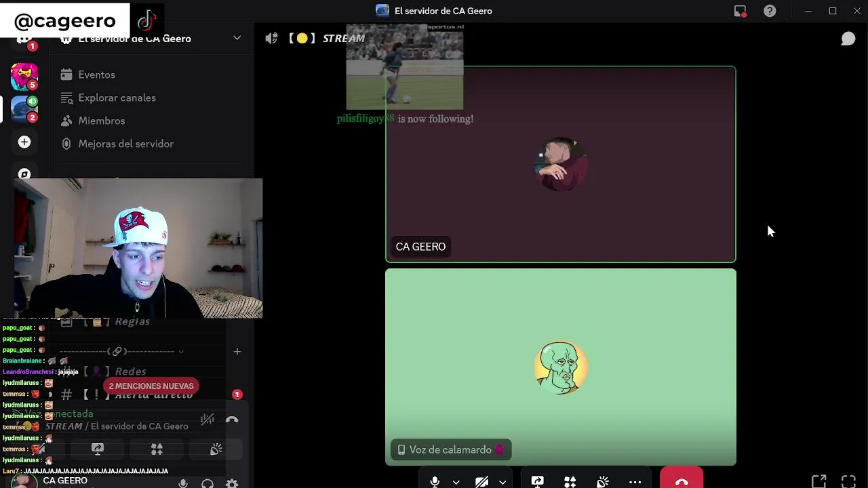
Task: Turn on camera in call controls
Action: coord(481,482)
